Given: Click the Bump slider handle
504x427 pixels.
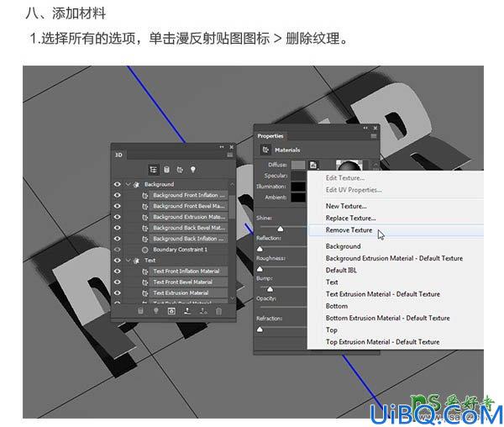Looking at the screenshot, I should tap(270, 289).
